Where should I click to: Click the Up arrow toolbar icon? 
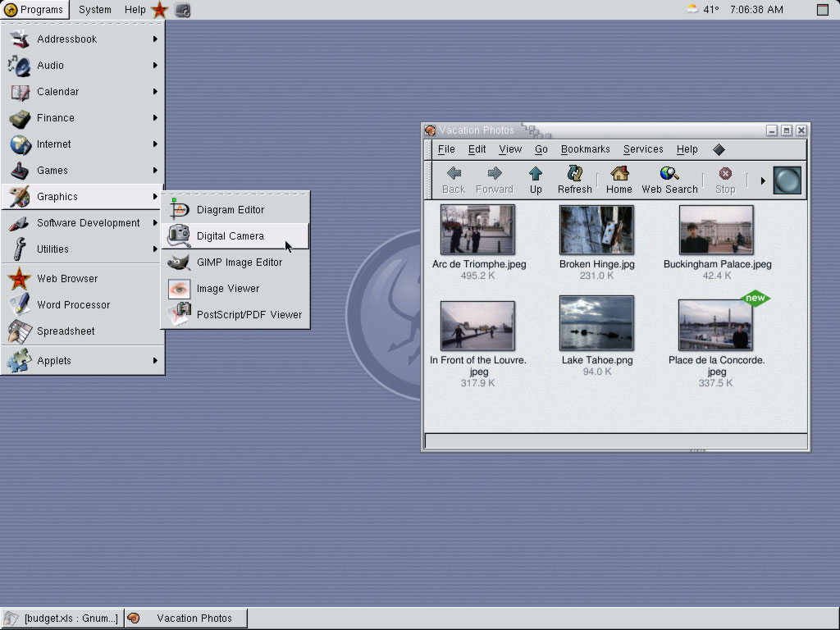coord(536,179)
